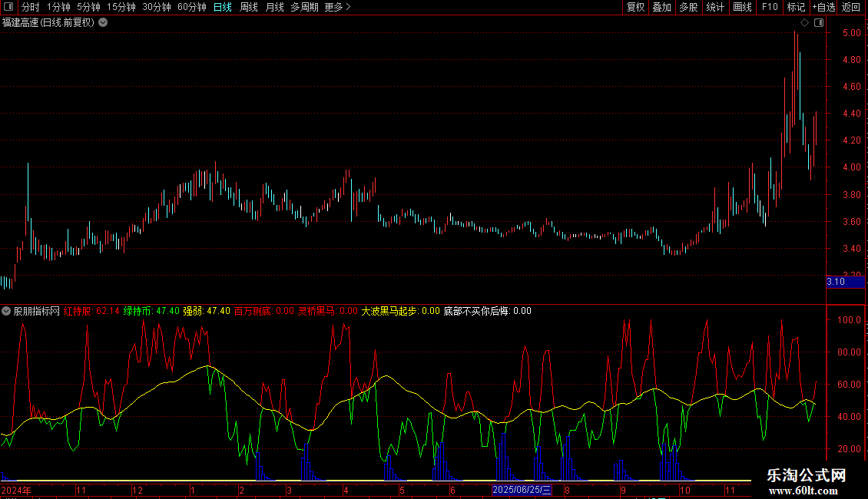Click the diamond marker icon above chart
Screen dimensions: 868x499
coord(804,23)
